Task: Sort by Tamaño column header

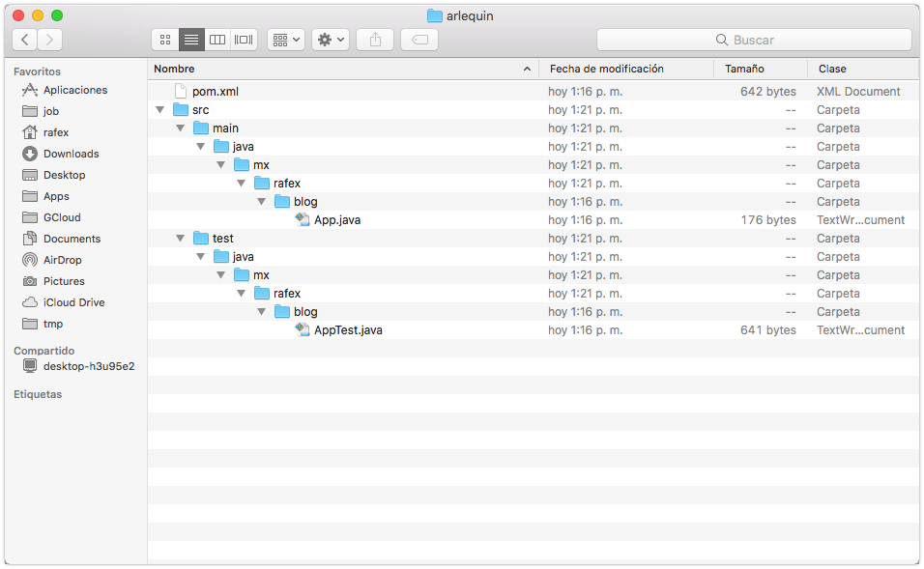Action: point(744,69)
